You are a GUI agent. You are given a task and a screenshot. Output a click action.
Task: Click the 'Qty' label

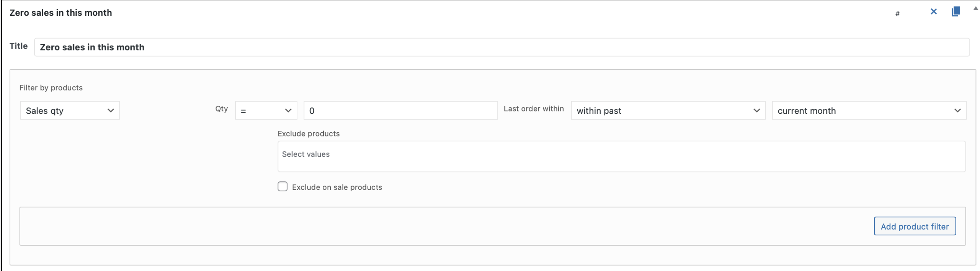point(222,109)
